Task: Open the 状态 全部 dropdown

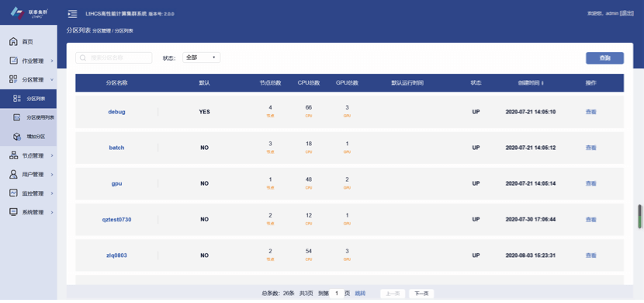Action: pyautogui.click(x=201, y=57)
